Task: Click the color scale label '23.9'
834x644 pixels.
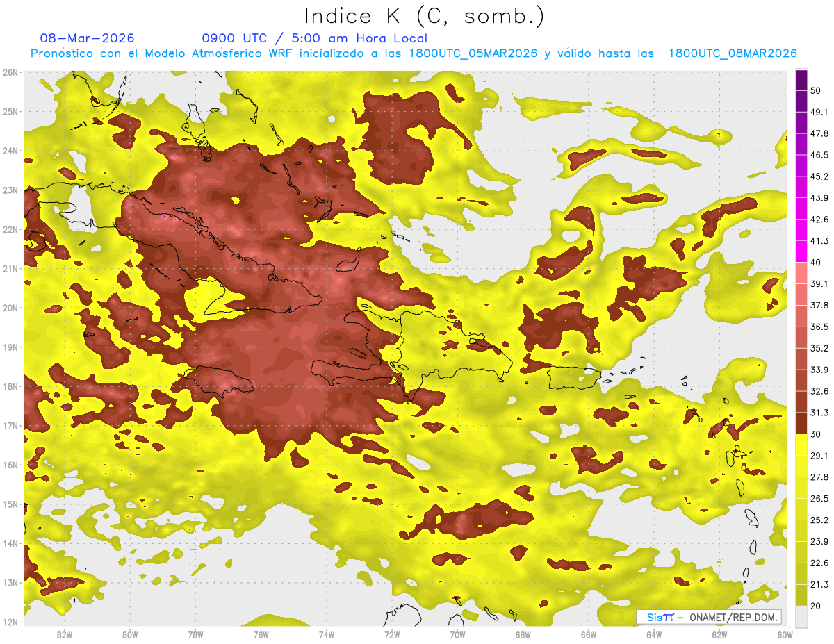Action: [819, 541]
